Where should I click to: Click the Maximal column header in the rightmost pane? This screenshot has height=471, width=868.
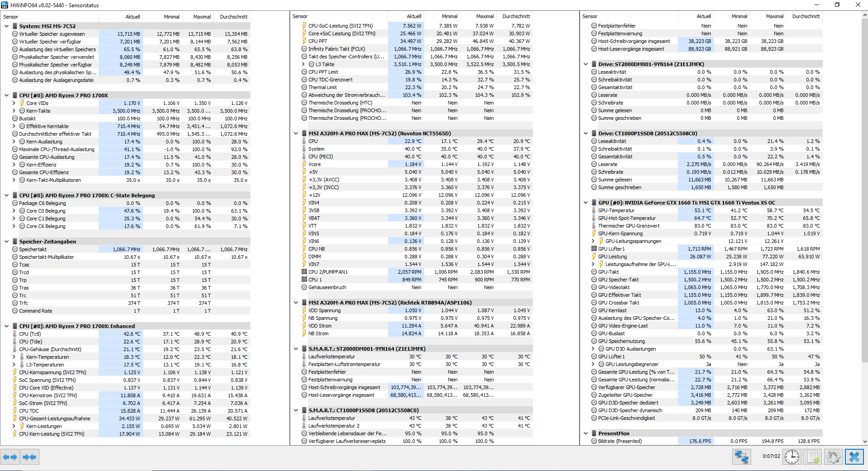point(768,16)
